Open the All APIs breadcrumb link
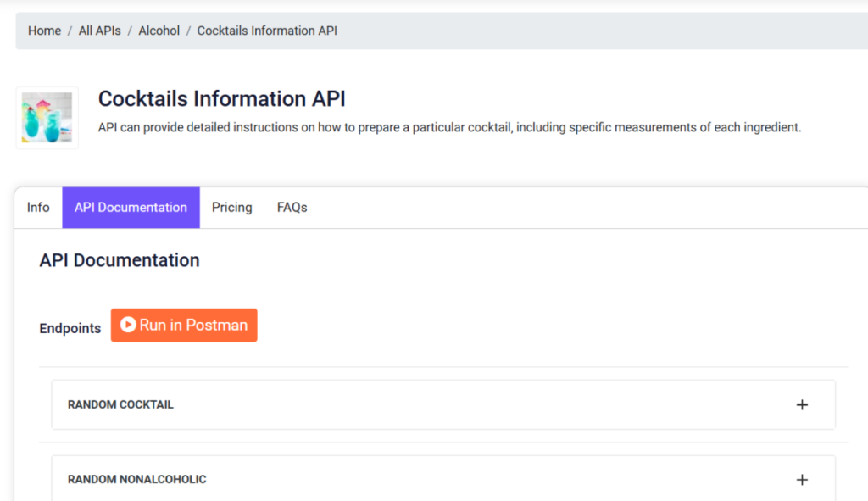The height and width of the screenshot is (501, 868). (x=100, y=31)
